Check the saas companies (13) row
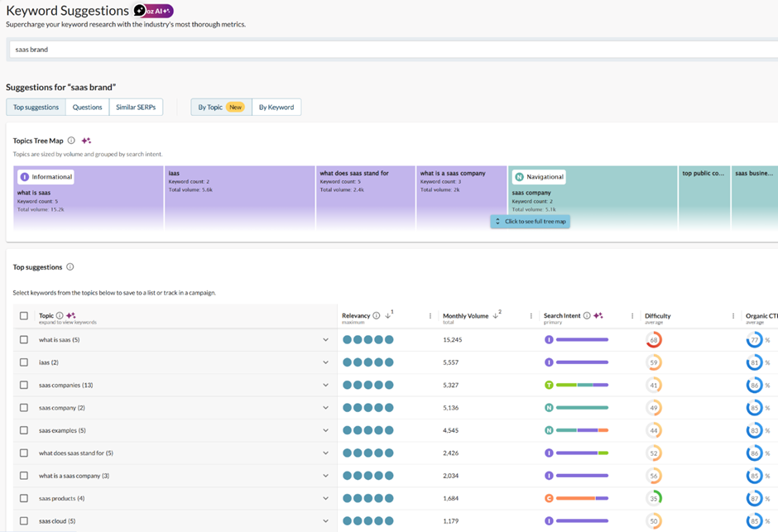The height and width of the screenshot is (532, 778). coord(24,385)
